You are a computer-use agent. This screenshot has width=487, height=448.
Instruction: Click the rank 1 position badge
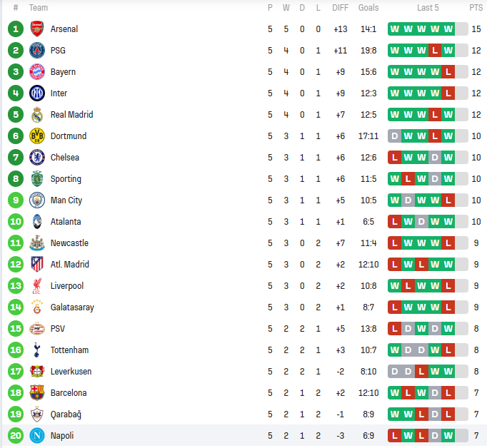(16, 29)
